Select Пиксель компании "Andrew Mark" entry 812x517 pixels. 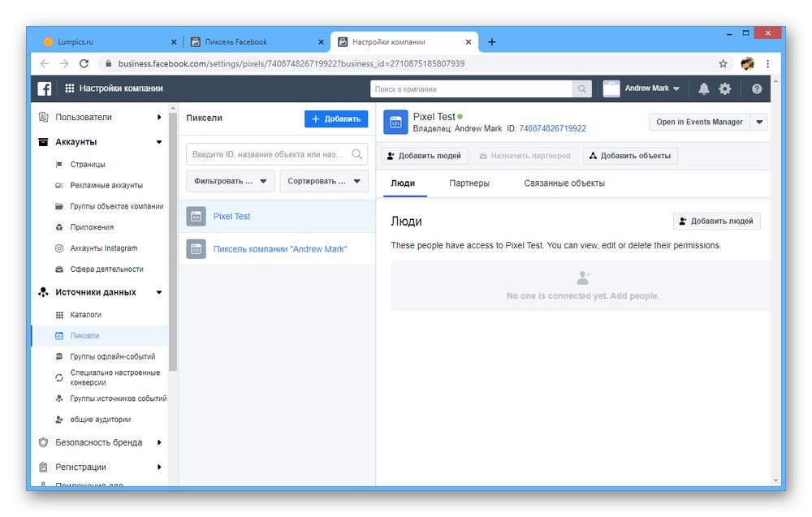[x=277, y=249]
